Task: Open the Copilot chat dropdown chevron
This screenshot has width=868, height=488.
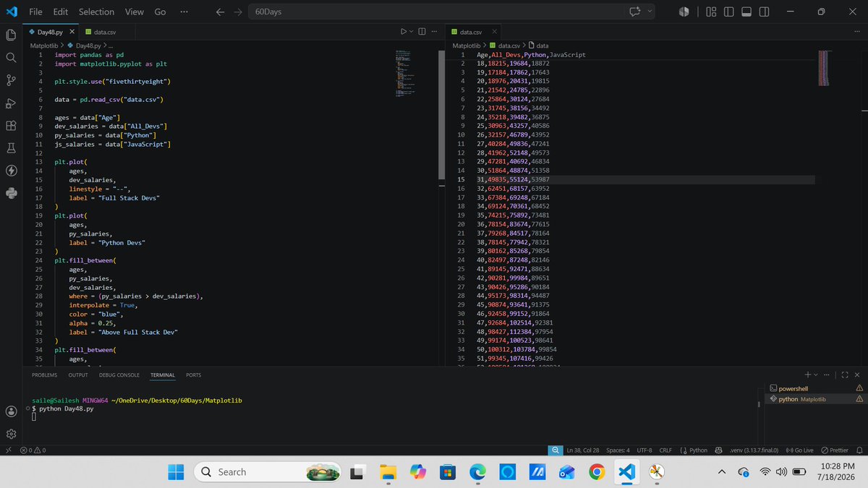Action: click(x=650, y=12)
